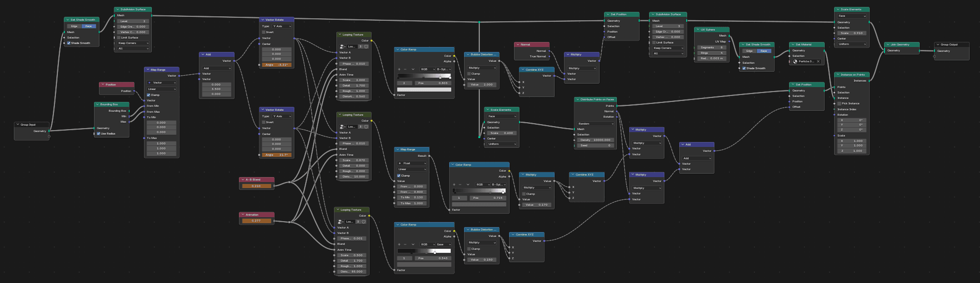980x283 pixels.
Task: Click the Position output socket of Position node
Action: click(134, 91)
